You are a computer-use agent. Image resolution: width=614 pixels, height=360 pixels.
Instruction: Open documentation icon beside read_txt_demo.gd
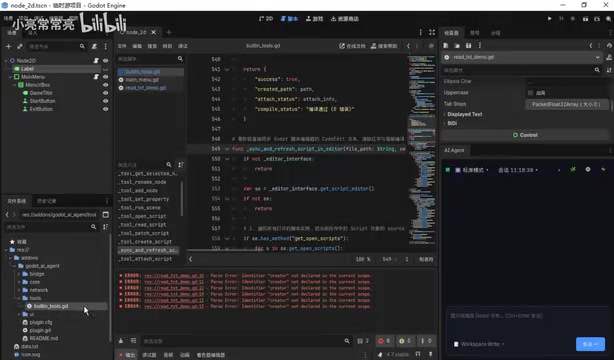tap(609, 57)
